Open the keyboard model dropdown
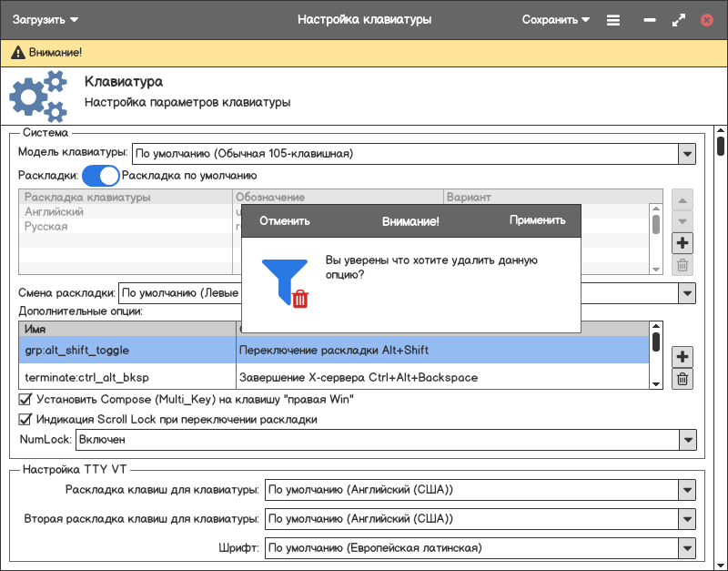Image resolution: width=728 pixels, height=571 pixels. (x=687, y=154)
